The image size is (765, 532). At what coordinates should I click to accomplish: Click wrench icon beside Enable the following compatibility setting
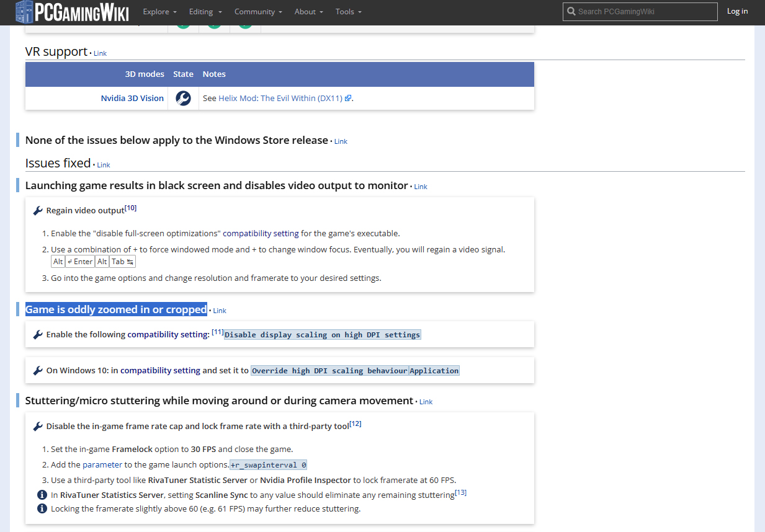[38, 335]
